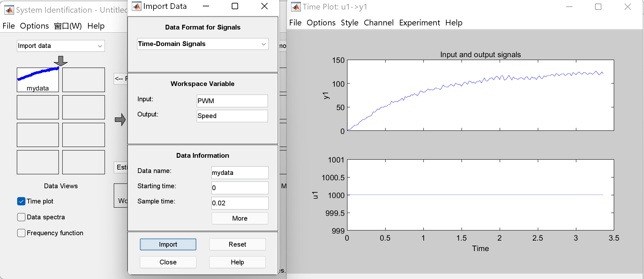
Task: Click the Data name field with mydata
Action: click(x=240, y=173)
